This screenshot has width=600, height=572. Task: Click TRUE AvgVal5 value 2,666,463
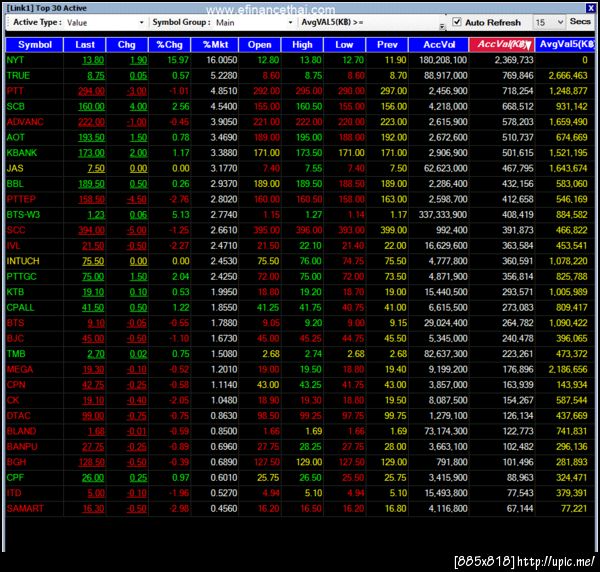pyautogui.click(x=568, y=75)
